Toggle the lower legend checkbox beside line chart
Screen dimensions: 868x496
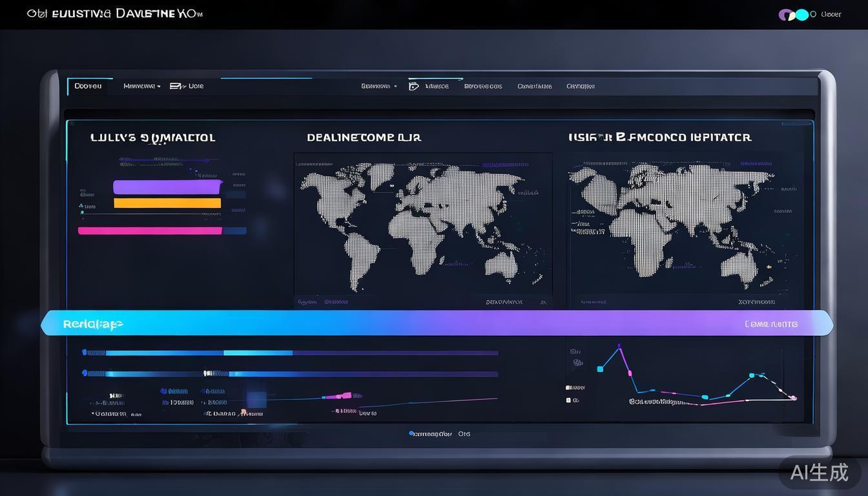tap(568, 400)
